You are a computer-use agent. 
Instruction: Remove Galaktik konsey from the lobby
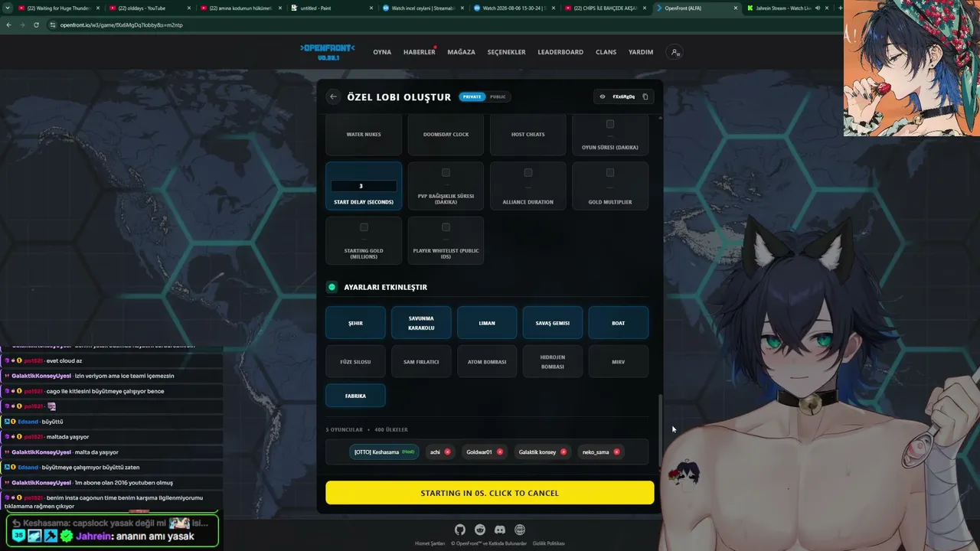[563, 452]
